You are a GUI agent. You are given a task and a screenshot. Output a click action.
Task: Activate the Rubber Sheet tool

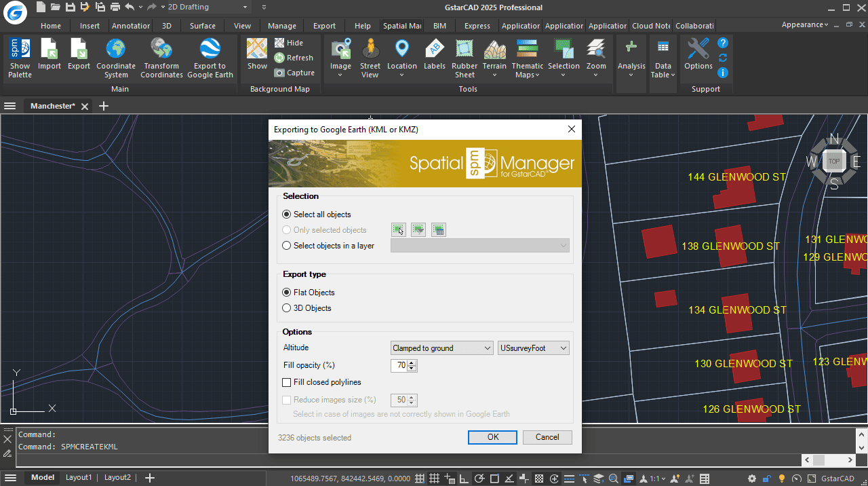point(465,58)
